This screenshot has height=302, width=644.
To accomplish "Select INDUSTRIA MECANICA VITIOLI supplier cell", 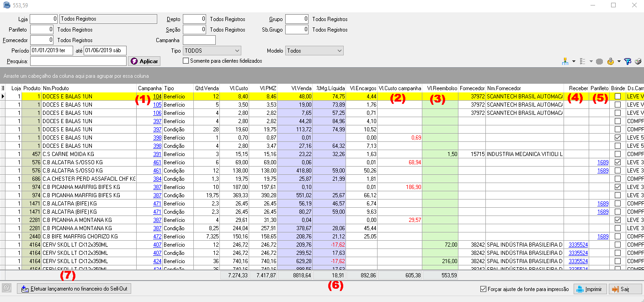I will 525,154.
